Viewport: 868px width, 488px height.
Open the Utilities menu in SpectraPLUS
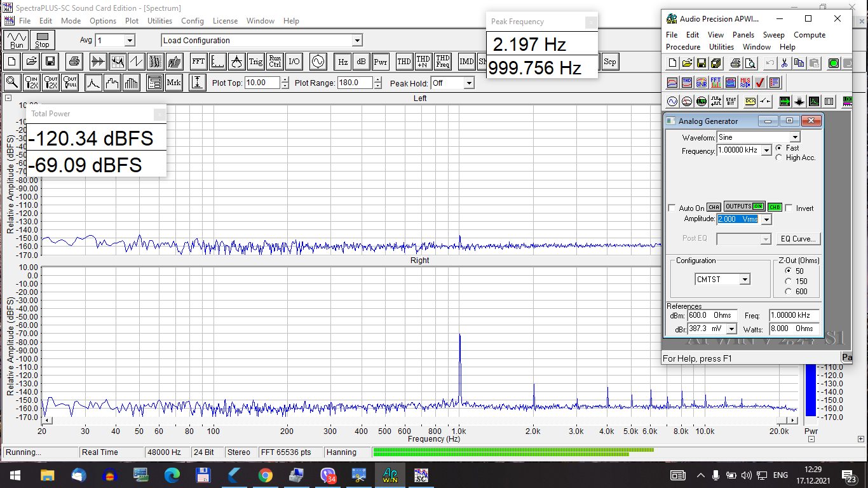159,21
